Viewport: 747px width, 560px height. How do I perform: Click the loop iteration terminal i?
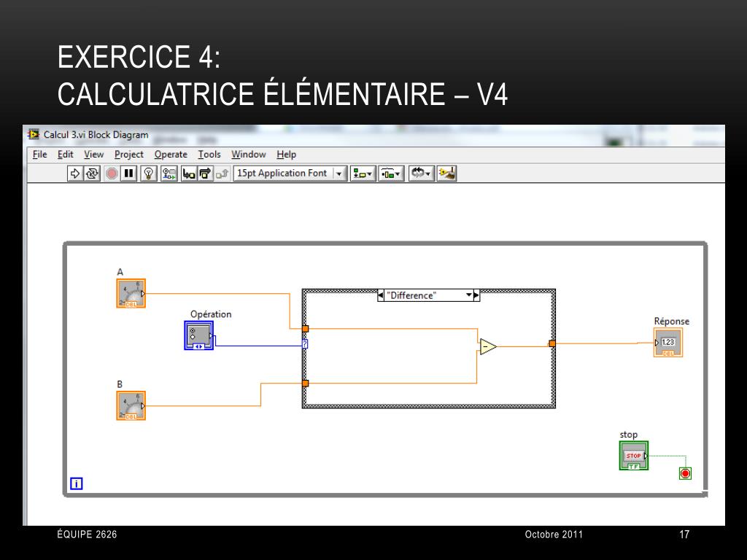[76, 484]
